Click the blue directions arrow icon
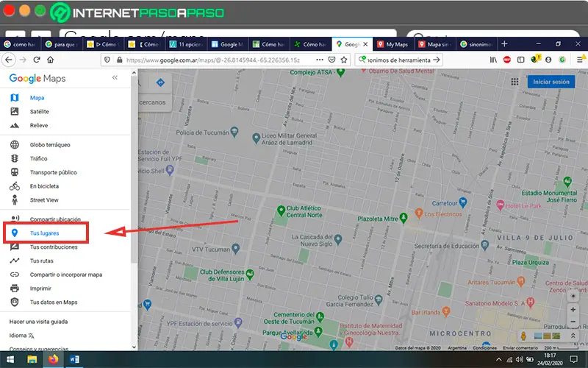588x368 pixels. point(160,82)
